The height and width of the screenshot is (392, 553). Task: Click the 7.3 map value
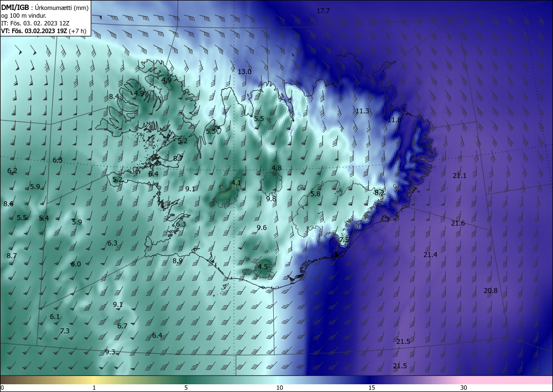coord(65,331)
